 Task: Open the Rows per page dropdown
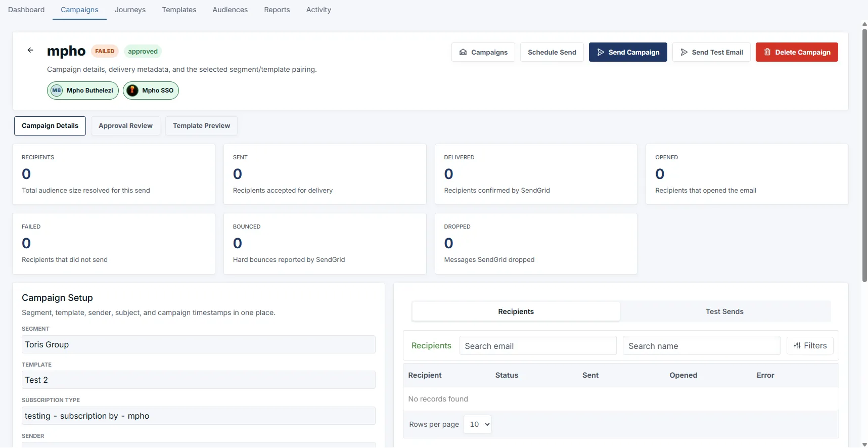coord(477,424)
